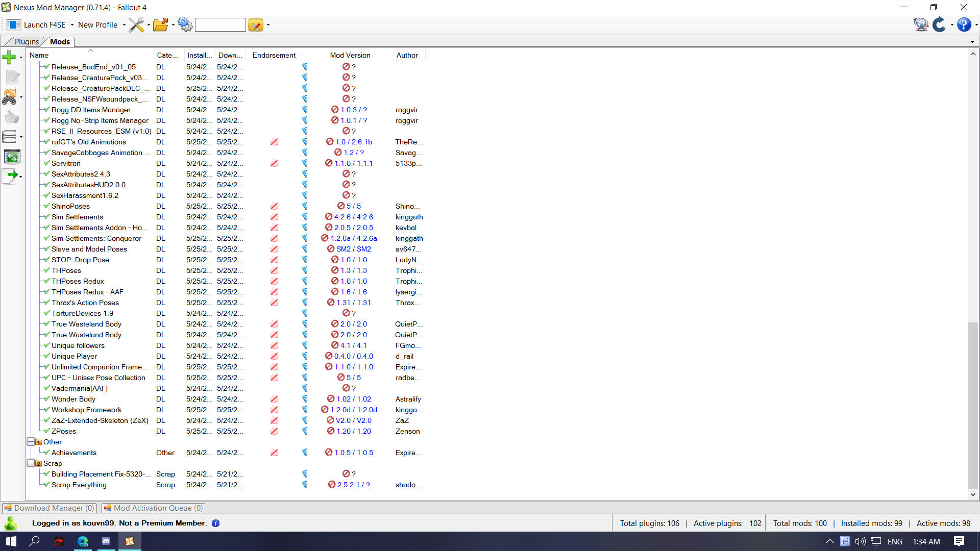Click the blue tag icon for ZPoses
Viewport: 980px width, 551px height.
(305, 431)
